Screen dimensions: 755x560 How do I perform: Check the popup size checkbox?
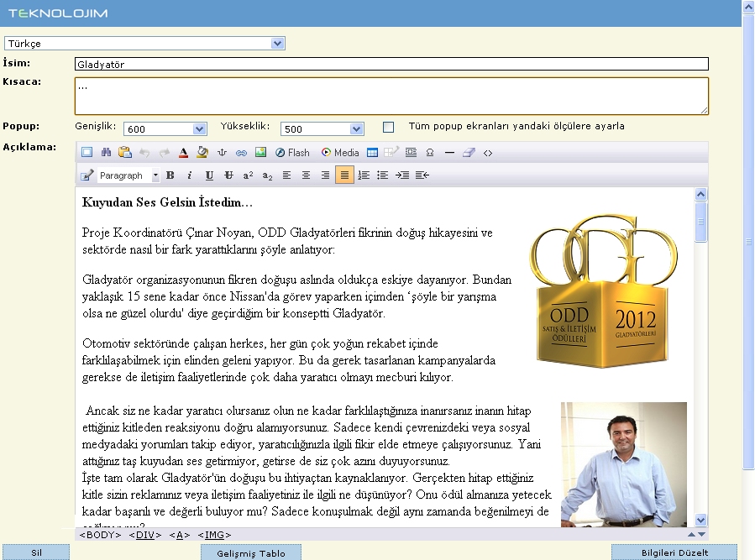388,128
